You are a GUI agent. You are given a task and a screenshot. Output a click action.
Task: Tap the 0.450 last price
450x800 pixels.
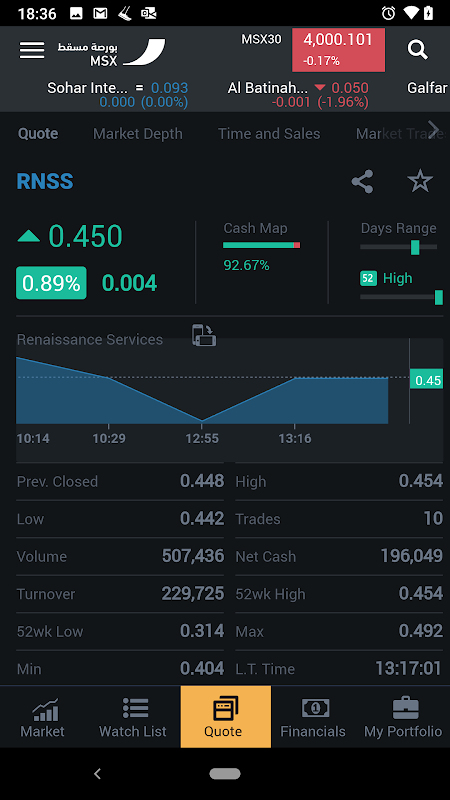pyautogui.click(x=85, y=236)
